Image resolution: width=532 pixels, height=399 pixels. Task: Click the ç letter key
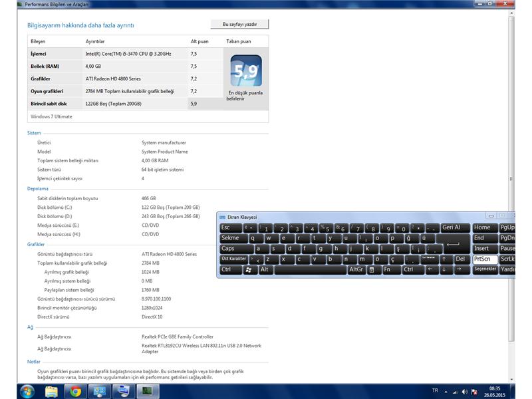coord(395,259)
